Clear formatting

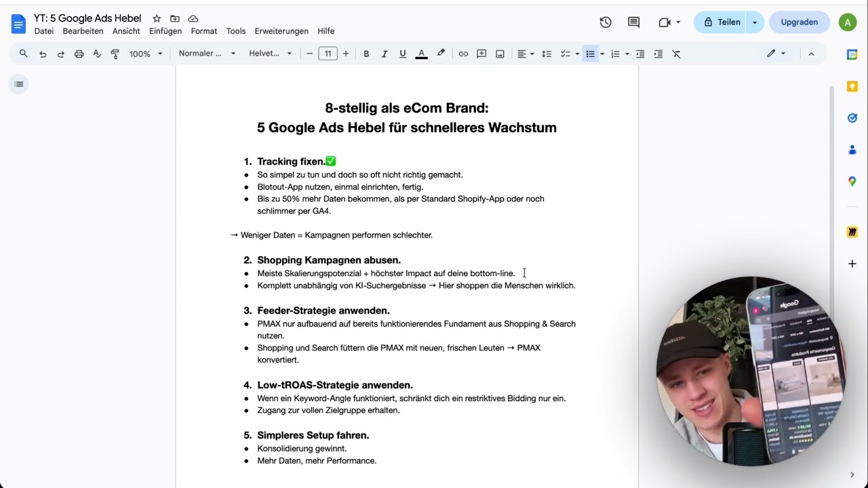(x=676, y=54)
